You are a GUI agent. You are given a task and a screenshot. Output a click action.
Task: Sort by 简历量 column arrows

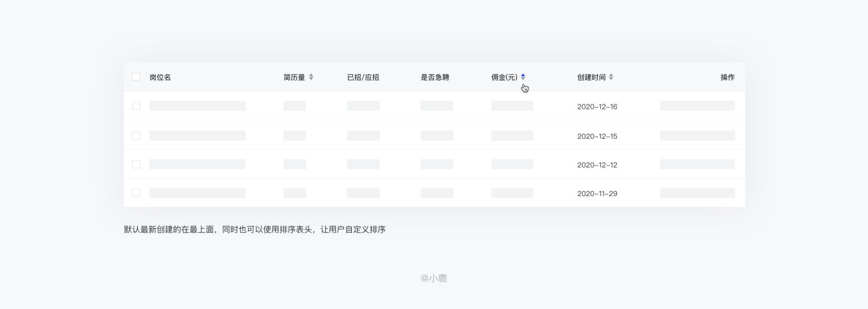(x=311, y=77)
